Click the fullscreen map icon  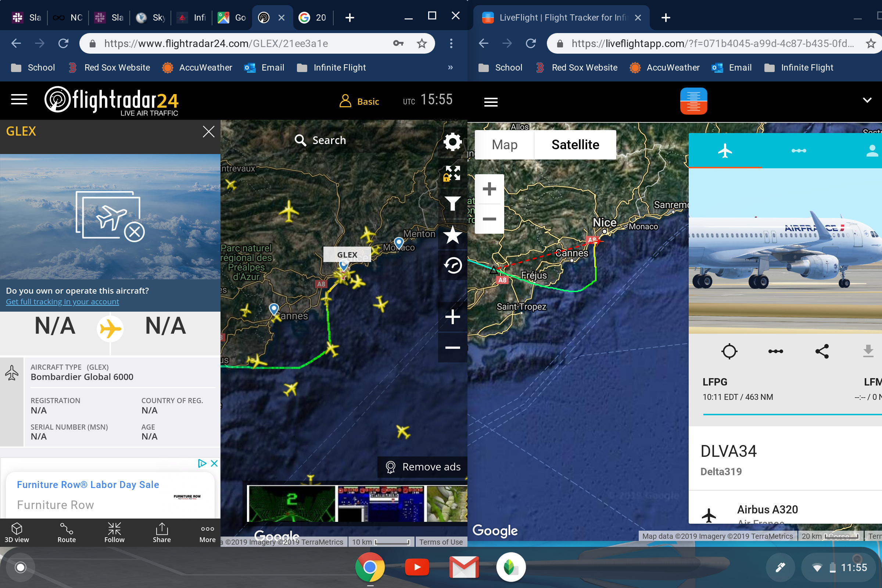452,173
